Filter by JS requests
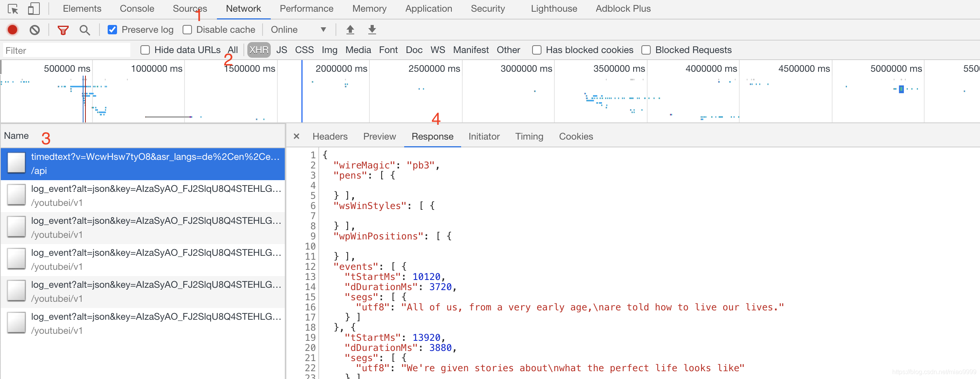This screenshot has width=980, height=379. point(282,50)
